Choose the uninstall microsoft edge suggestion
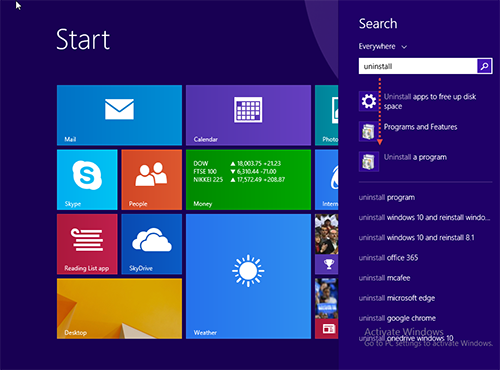 pos(397,298)
